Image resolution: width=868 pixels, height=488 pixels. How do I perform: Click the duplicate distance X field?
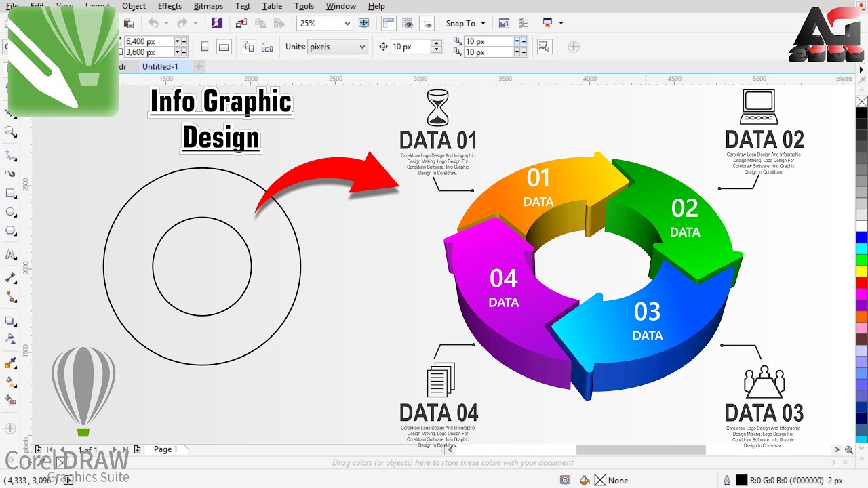pos(488,41)
